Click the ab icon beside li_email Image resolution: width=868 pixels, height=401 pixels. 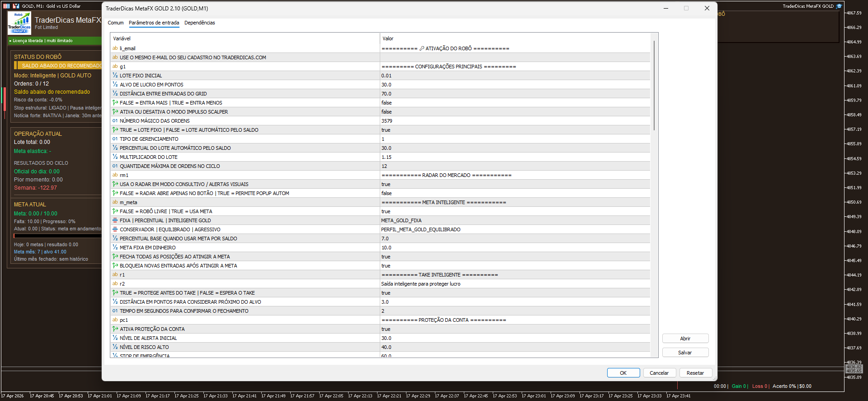click(115, 48)
